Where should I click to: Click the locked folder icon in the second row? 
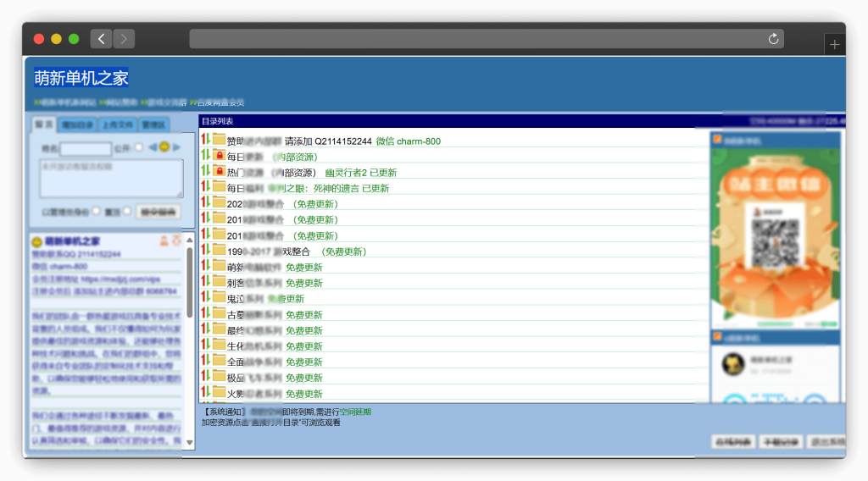point(219,156)
